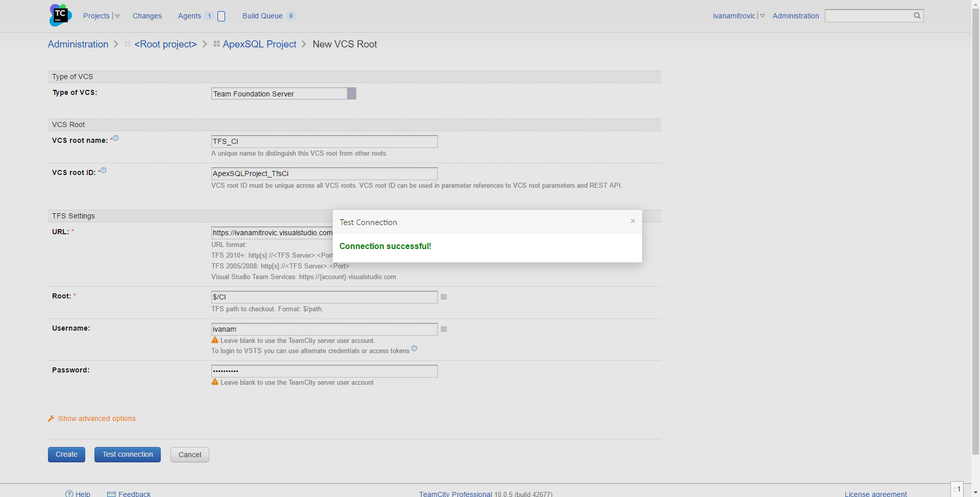Click the search magnifier icon
Screen dimensions: 980x497
point(917,16)
